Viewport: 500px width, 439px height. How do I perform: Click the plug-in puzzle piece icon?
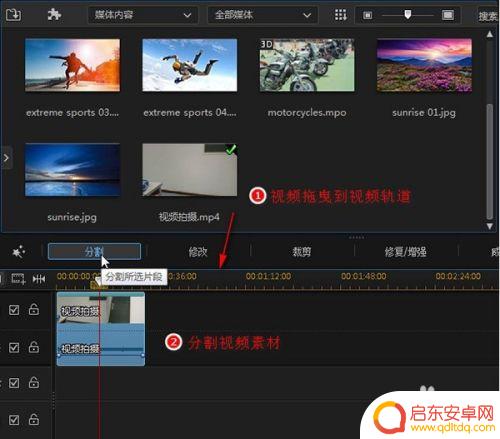click(x=54, y=15)
